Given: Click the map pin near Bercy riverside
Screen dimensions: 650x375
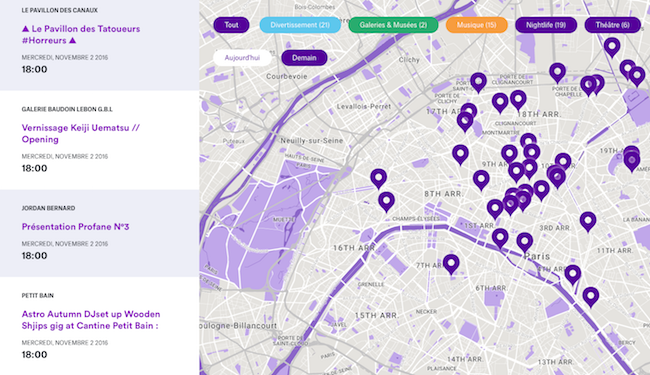Looking at the screenshot, I should tap(591, 296).
